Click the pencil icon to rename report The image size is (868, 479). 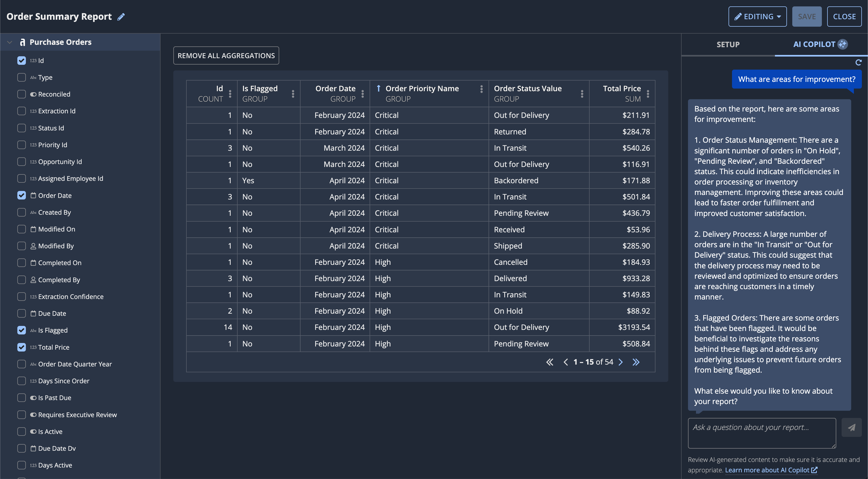pos(121,17)
